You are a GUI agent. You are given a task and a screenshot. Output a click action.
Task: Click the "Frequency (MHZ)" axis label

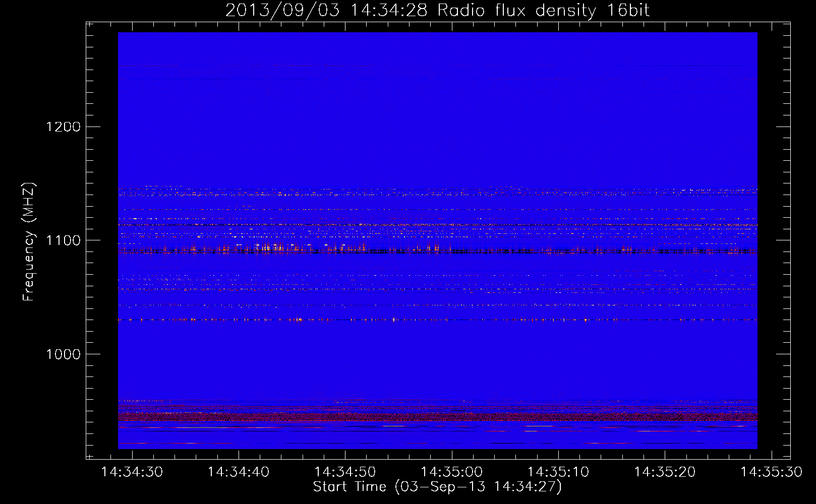(x=29, y=242)
